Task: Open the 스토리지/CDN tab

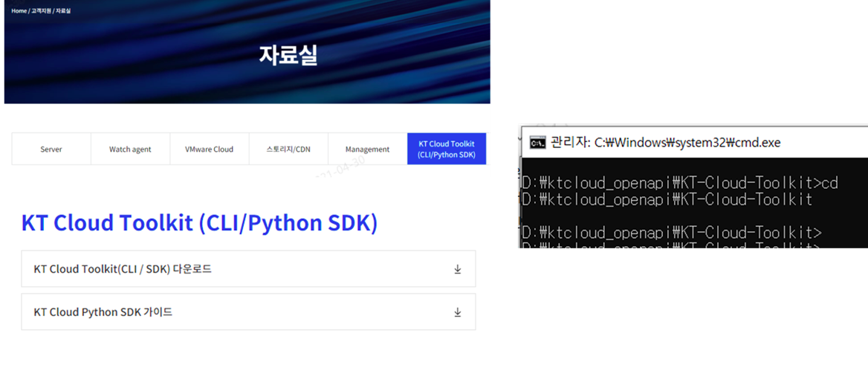Action: [x=288, y=149]
